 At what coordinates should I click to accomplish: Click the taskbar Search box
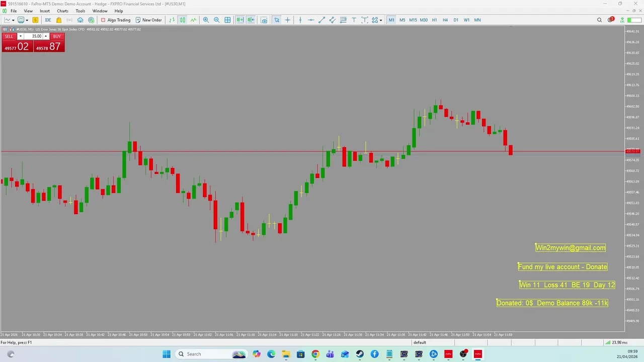pos(211,354)
